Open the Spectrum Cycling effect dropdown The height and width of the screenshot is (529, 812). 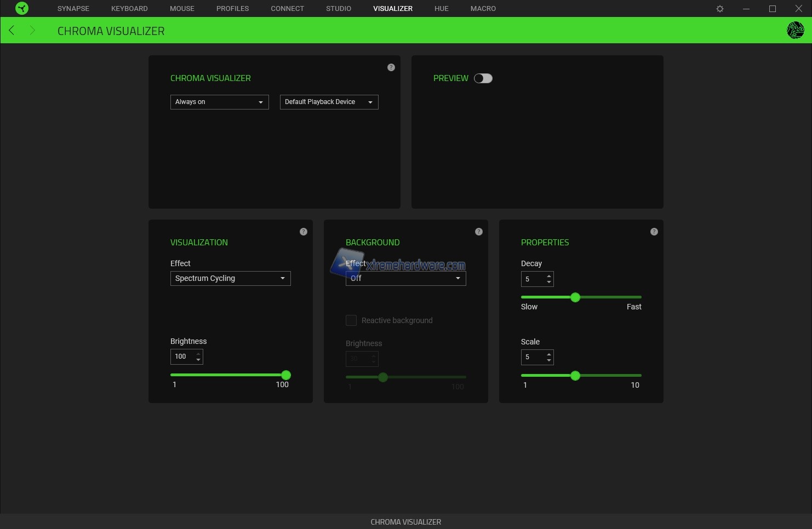(230, 278)
